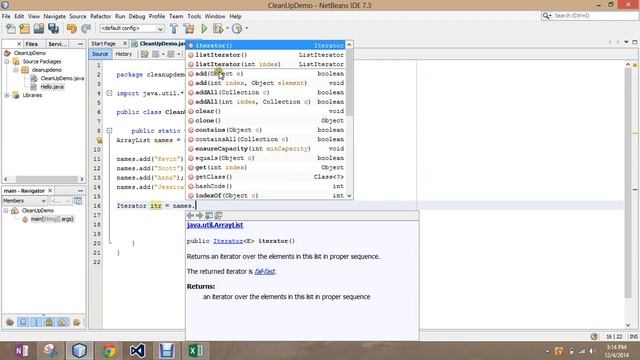Collapse the Source Packages tree node

click(x=7, y=62)
